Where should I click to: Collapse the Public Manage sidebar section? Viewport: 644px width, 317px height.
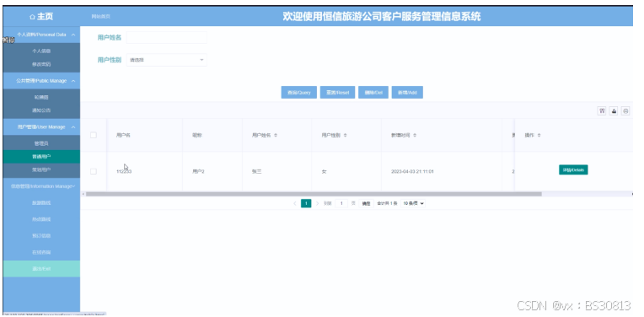tap(41, 81)
